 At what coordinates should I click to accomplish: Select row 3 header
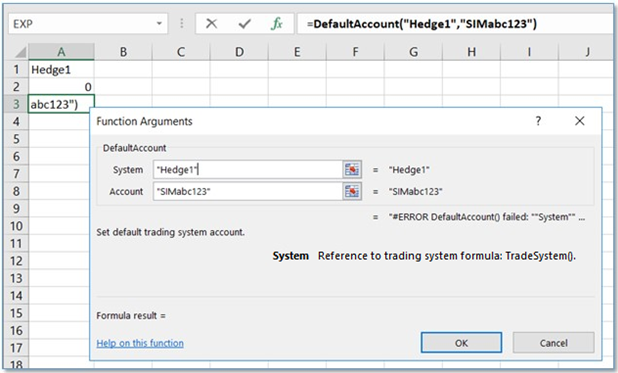[16, 104]
